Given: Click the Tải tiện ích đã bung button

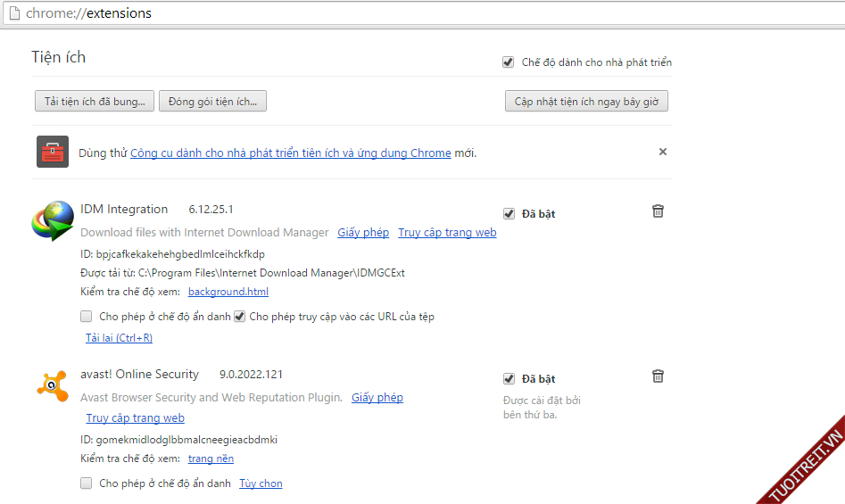Looking at the screenshot, I should 95,102.
